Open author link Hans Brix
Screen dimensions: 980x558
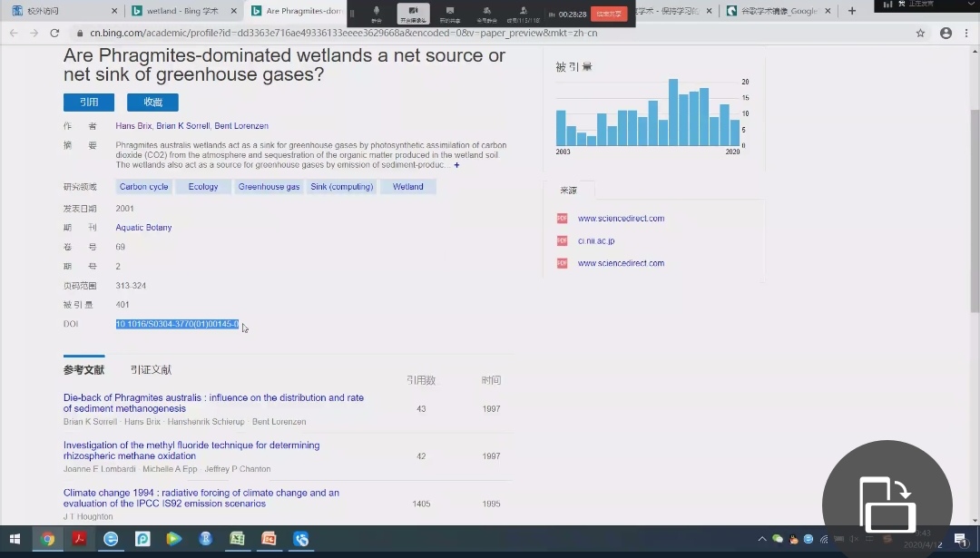(x=133, y=126)
